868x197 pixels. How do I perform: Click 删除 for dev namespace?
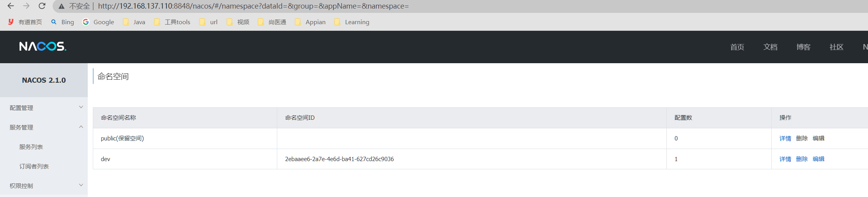(802, 159)
